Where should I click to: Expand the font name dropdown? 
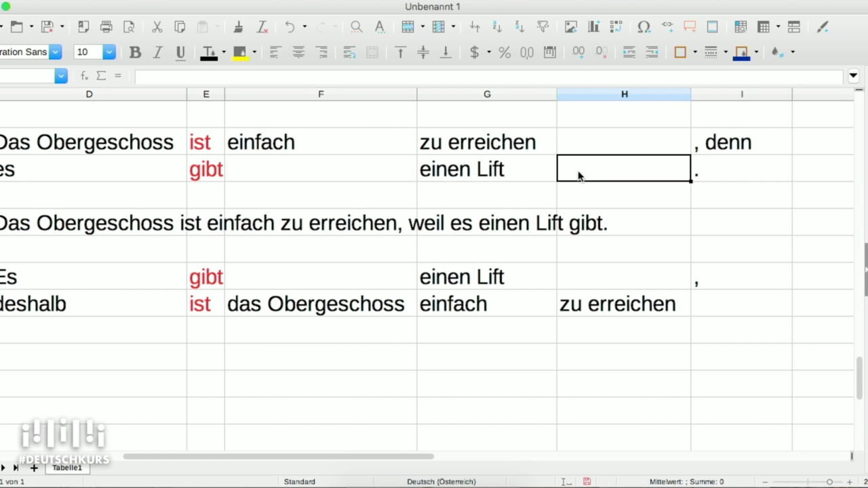pyautogui.click(x=55, y=52)
